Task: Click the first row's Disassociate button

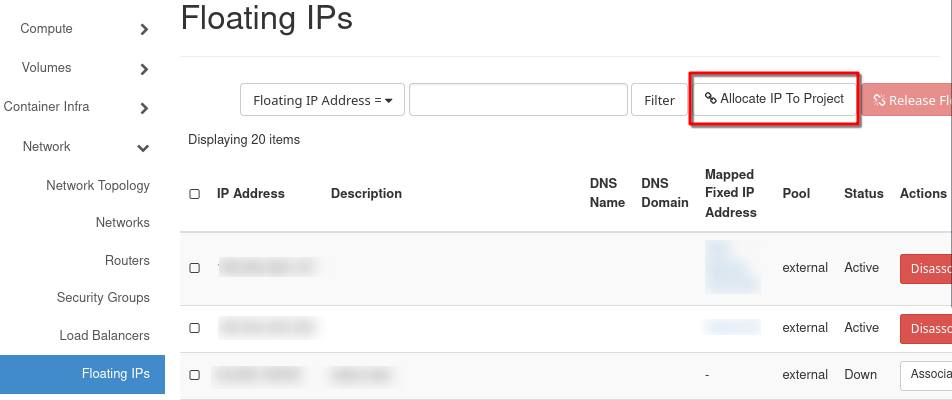Action: 926,269
